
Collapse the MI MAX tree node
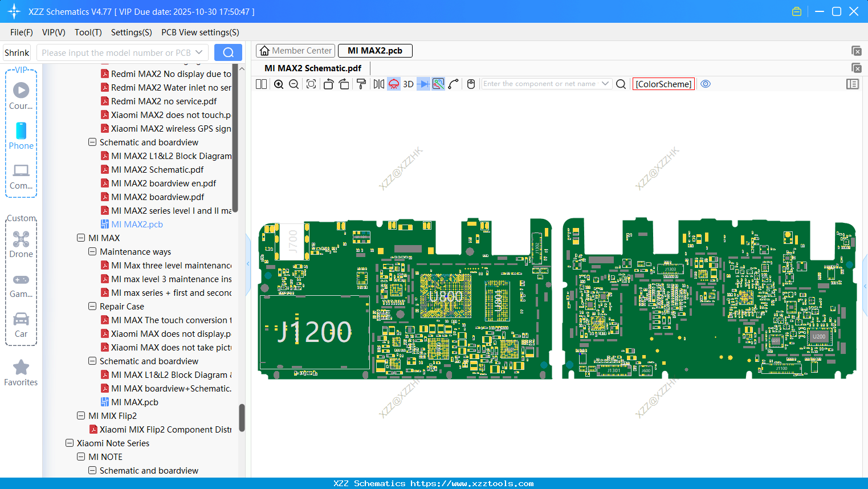(81, 238)
